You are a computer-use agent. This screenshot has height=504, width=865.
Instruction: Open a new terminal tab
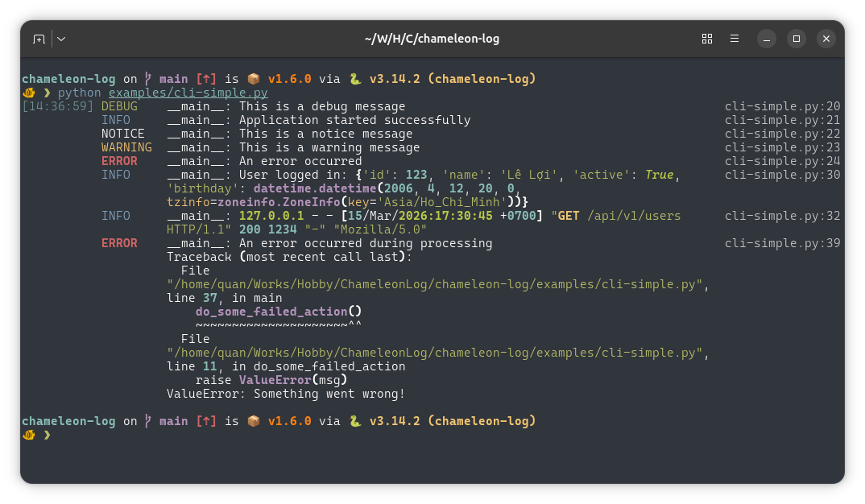point(39,39)
